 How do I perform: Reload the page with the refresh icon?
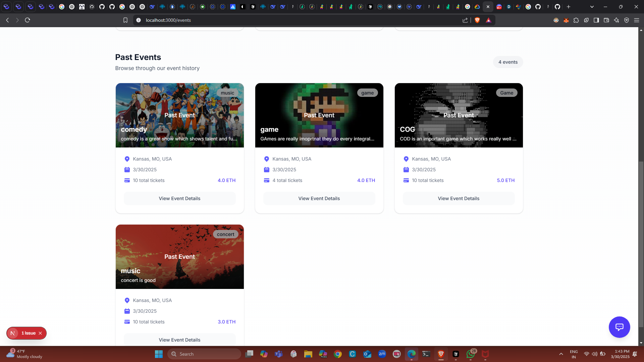click(28, 20)
